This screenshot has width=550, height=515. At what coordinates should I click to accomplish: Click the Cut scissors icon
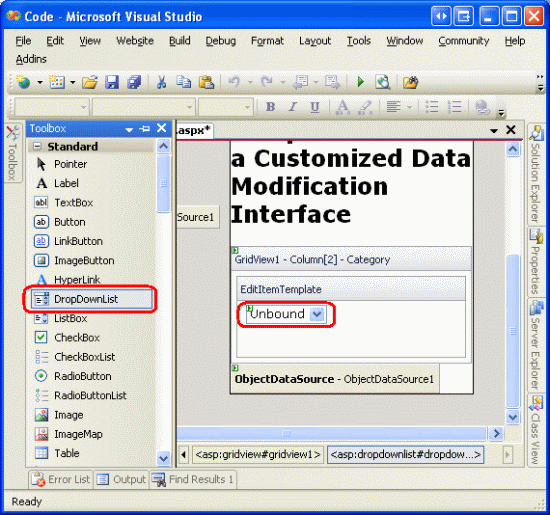161,82
